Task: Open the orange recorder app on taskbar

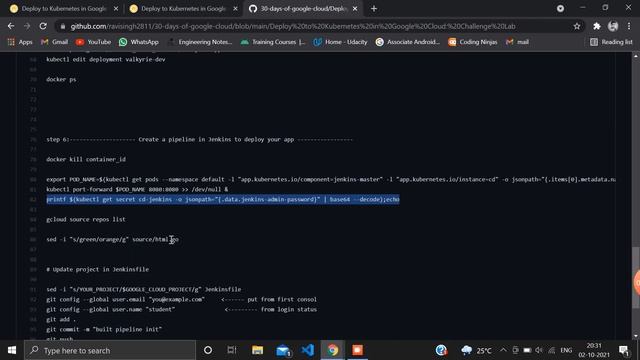Action: point(358,350)
